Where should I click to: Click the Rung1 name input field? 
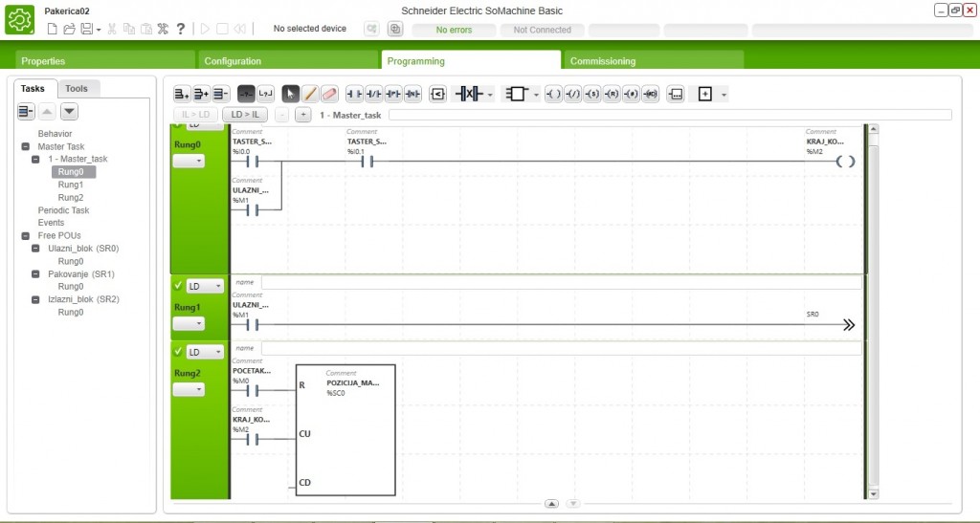tap(560, 283)
